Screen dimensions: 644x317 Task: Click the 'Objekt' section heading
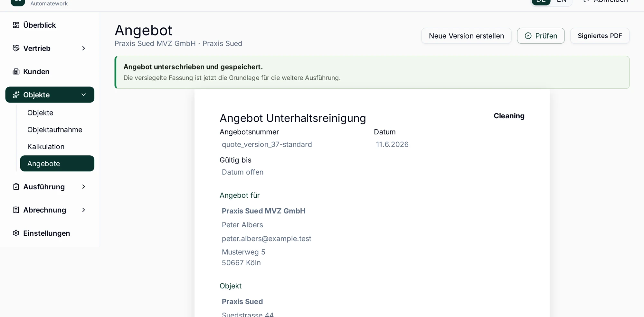coord(231,286)
